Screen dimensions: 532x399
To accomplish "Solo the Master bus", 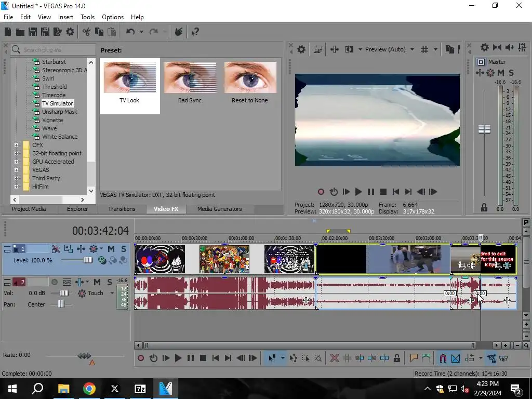I will click(511, 73).
